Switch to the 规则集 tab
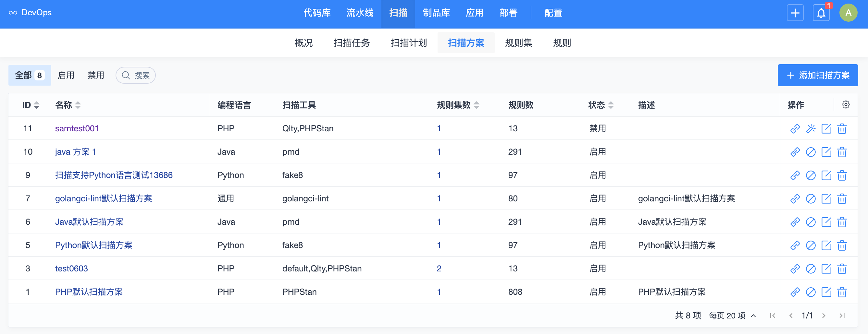 click(518, 43)
